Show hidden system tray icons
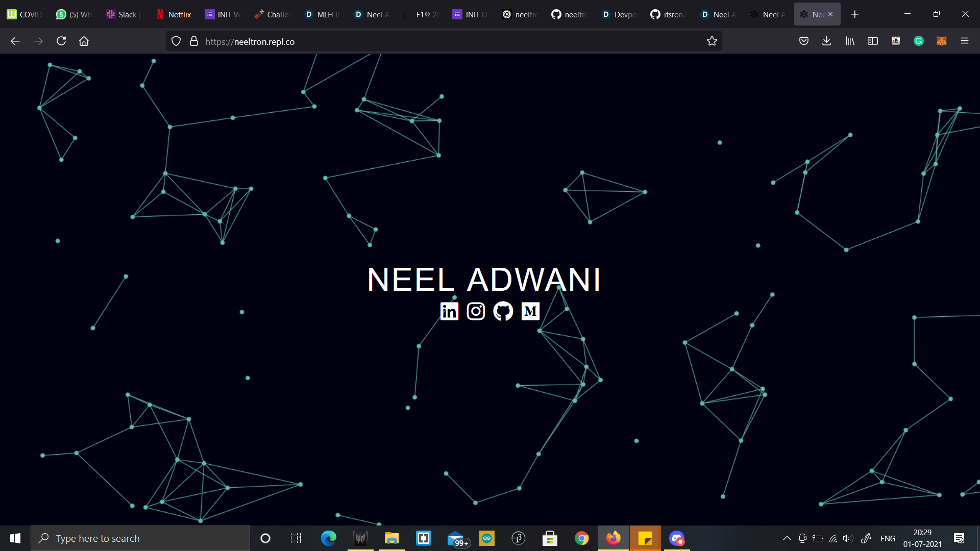Viewport: 980px width, 551px height. pyautogui.click(x=787, y=538)
